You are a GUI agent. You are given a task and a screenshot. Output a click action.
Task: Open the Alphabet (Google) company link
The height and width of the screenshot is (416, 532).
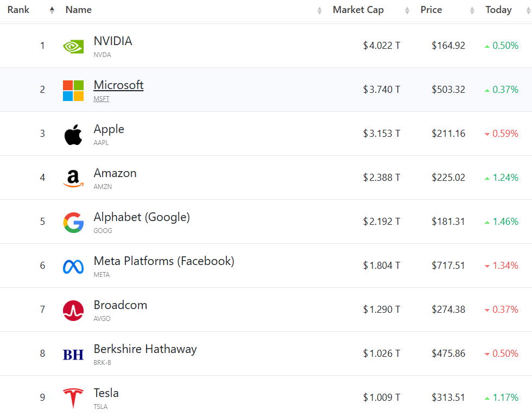[x=142, y=217]
